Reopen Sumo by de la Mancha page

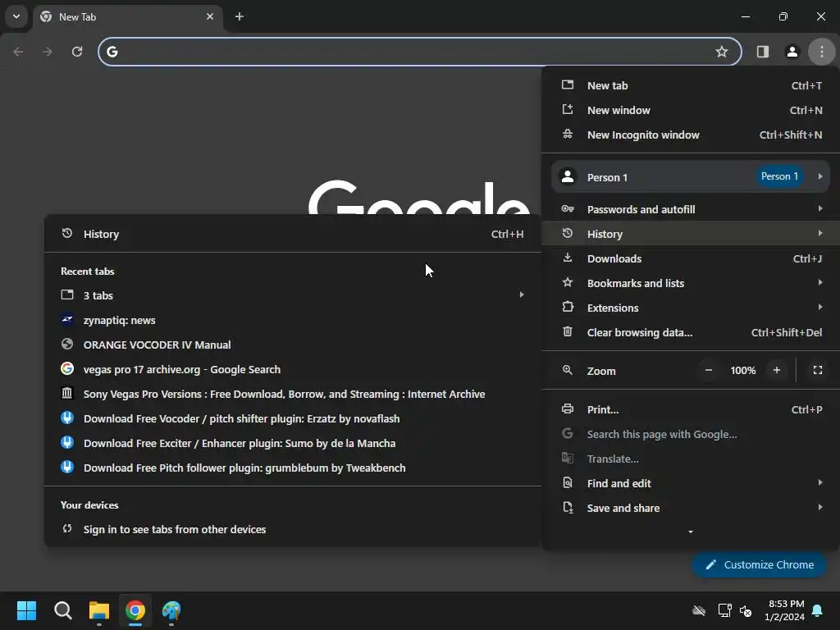[x=293, y=444]
